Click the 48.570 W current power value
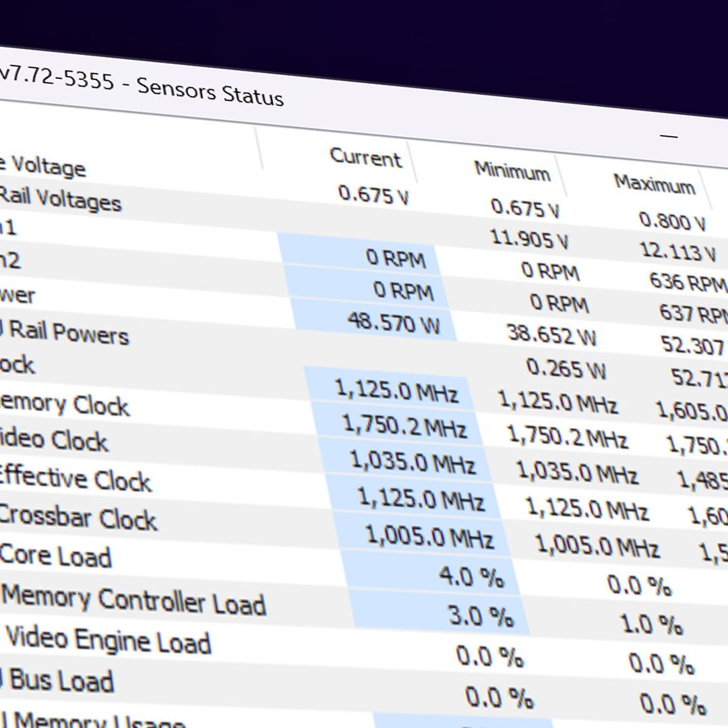The width and height of the screenshot is (728, 728). click(x=394, y=322)
